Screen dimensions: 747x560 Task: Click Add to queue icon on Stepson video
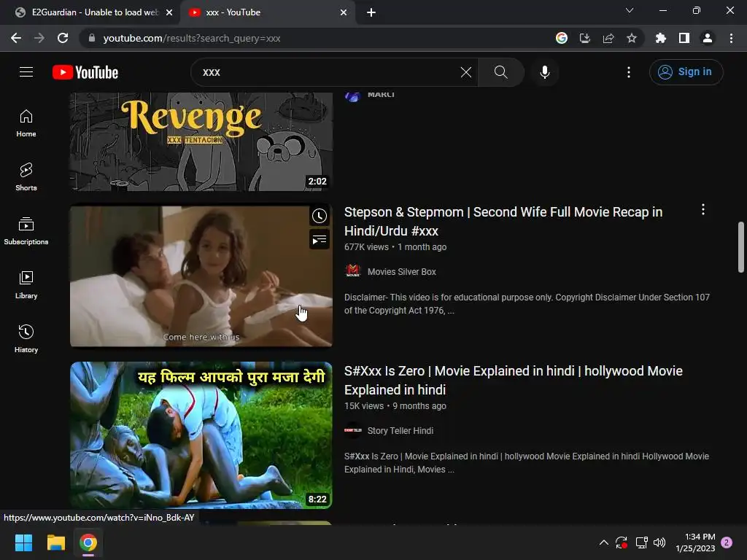pos(320,239)
